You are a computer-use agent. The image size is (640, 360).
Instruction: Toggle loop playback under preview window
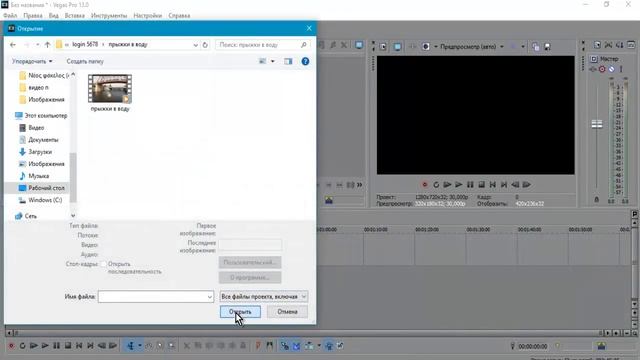[436, 185]
